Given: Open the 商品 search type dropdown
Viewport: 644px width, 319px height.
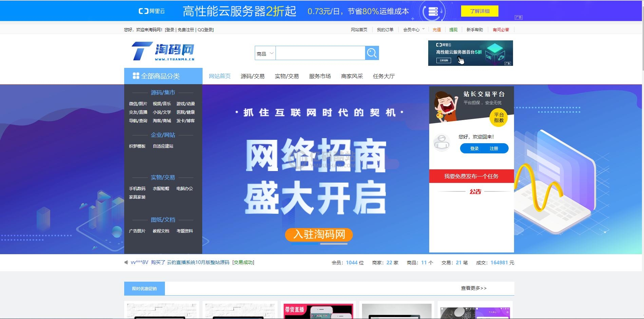Looking at the screenshot, I should [x=265, y=53].
